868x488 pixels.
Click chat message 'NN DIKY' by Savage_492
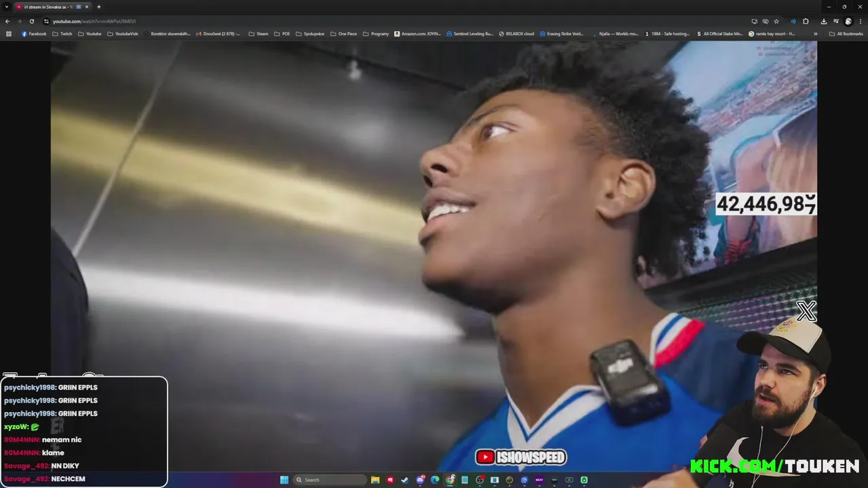(x=41, y=466)
